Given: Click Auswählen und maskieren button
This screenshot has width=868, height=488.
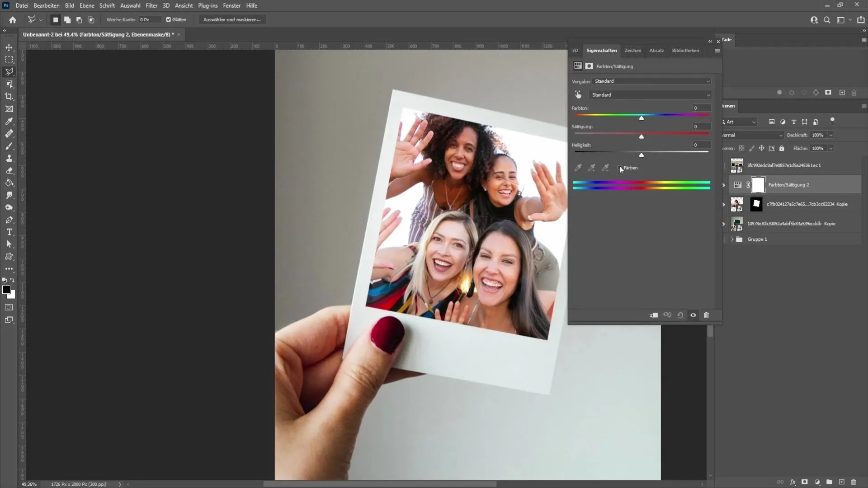Looking at the screenshot, I should point(232,19).
